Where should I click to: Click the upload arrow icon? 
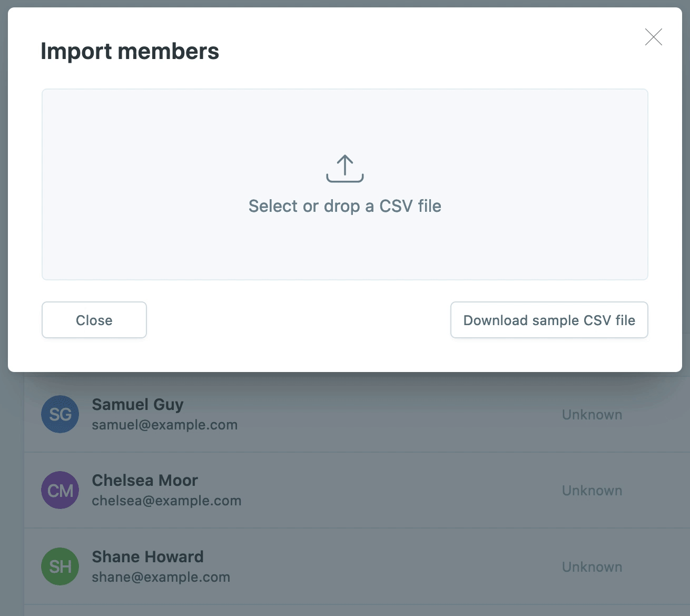pyautogui.click(x=345, y=169)
